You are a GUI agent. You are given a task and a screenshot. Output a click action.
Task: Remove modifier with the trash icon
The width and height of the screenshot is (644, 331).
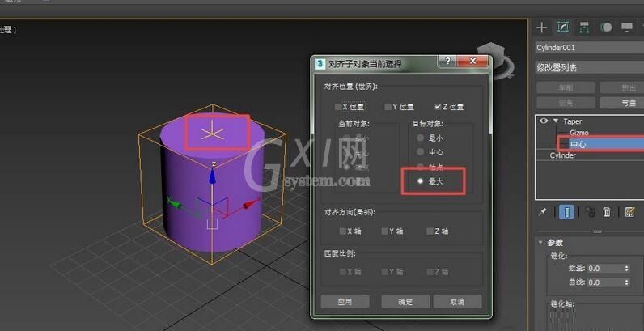point(607,212)
